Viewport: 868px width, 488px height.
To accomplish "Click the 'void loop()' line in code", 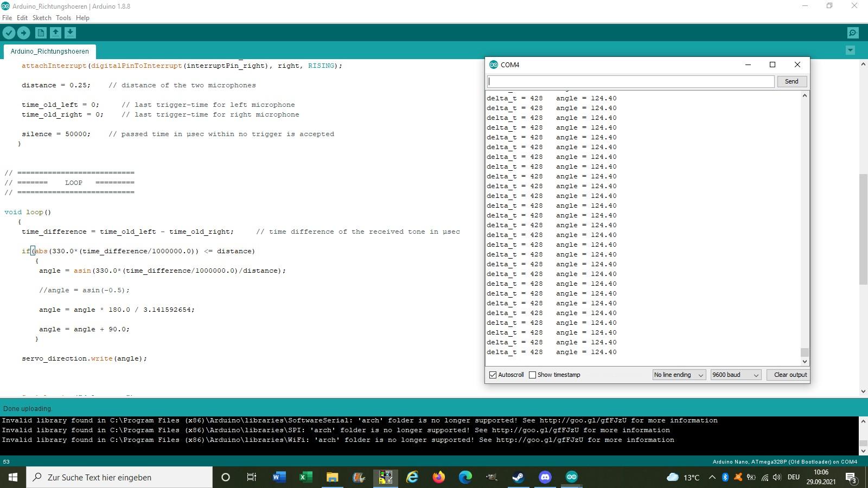I will (28, 212).
